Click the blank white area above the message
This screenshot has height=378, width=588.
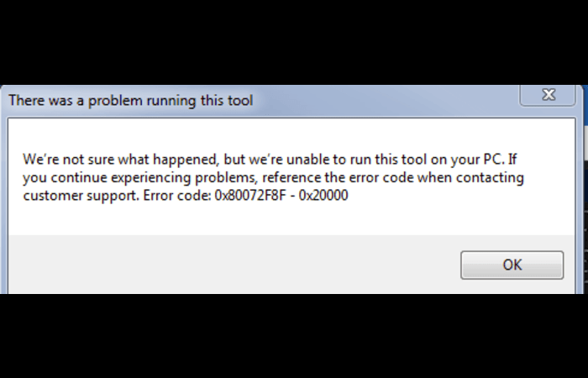click(x=294, y=133)
